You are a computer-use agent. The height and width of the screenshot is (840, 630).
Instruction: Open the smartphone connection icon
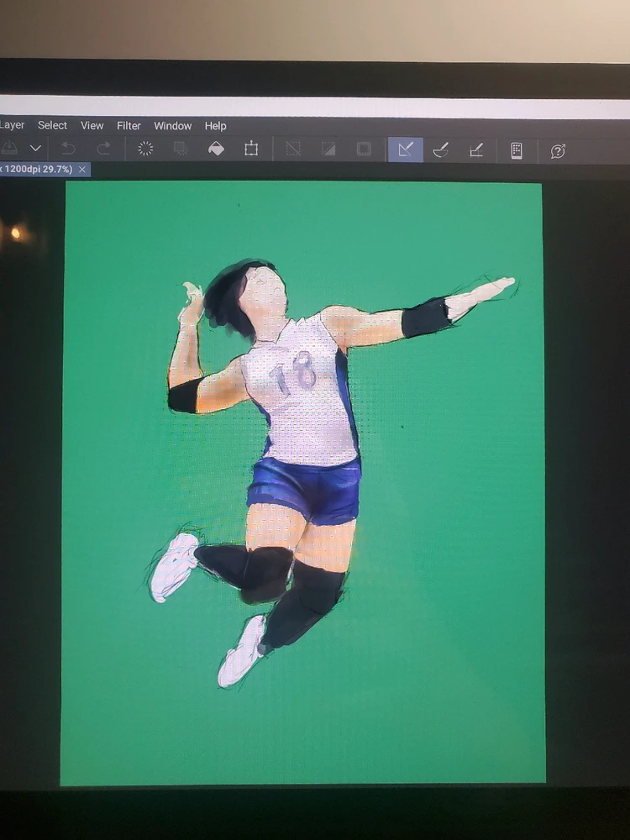pyautogui.click(x=517, y=150)
